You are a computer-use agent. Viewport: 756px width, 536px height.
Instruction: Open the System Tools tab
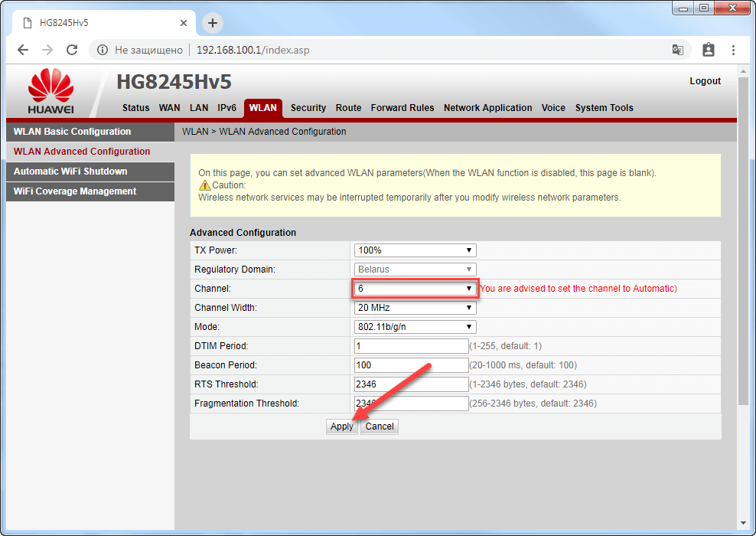604,108
